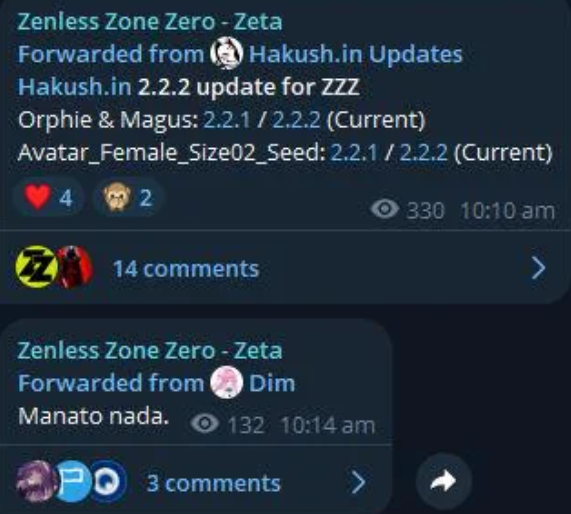The width and height of the screenshot is (571, 514).
Task: Open Orphie & Magus 2.2.1 link
Action: pos(227,119)
